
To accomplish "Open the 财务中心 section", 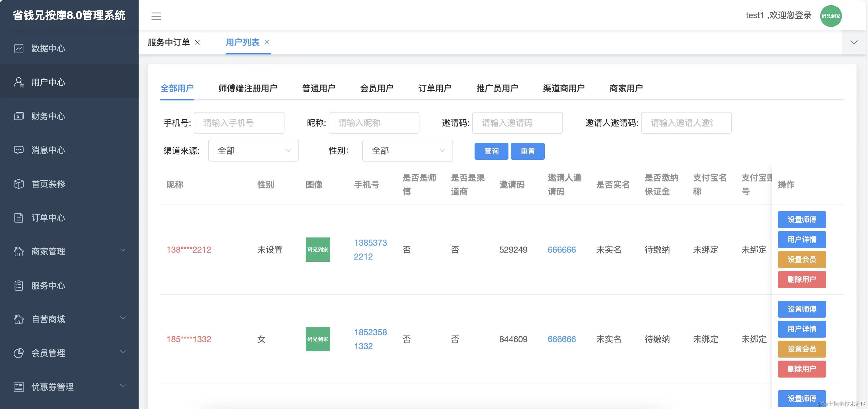I will coord(48,116).
